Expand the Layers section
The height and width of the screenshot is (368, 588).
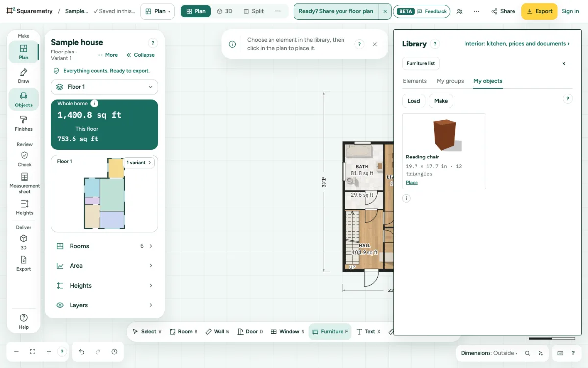(104, 305)
